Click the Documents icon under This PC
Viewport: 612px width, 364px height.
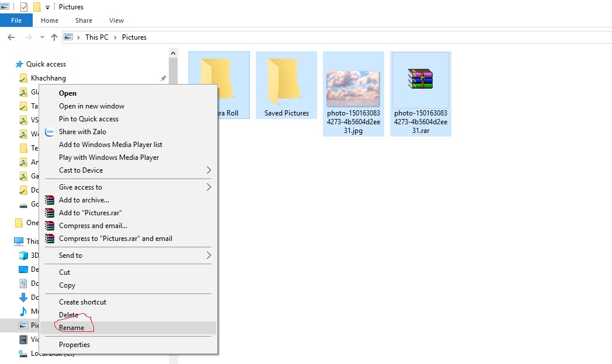coord(23,283)
